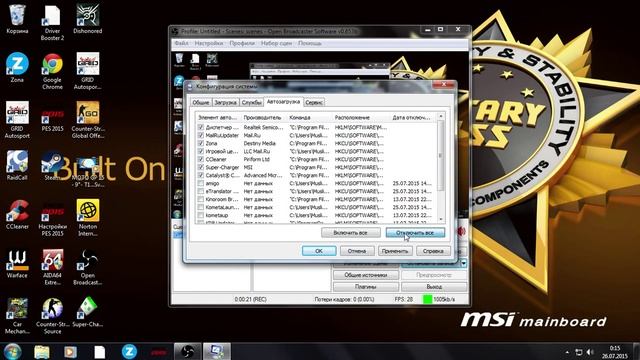The height and width of the screenshot is (360, 640).
Task: Sort by Дата отключения column header
Action: 412,118
